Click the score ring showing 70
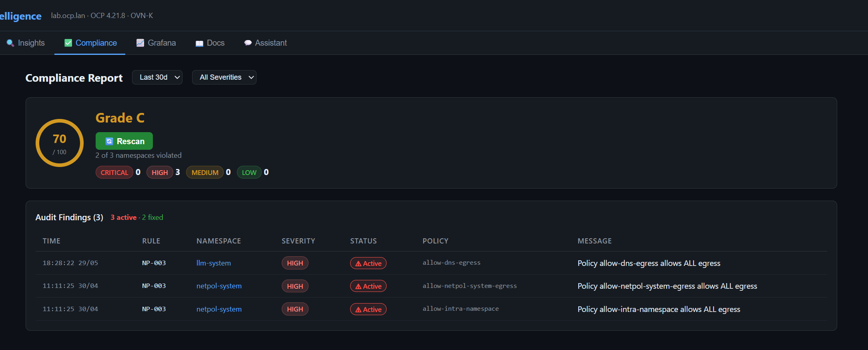The width and height of the screenshot is (868, 350). tap(60, 143)
